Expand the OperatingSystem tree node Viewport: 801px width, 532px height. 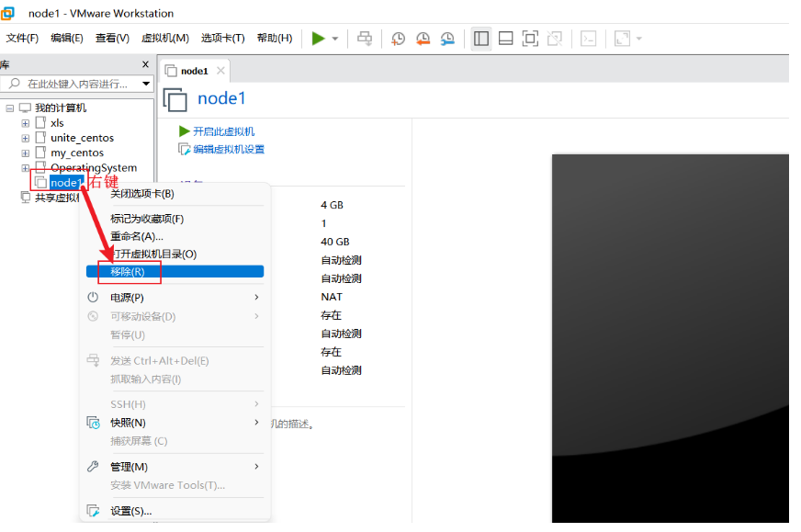[x=25, y=167]
